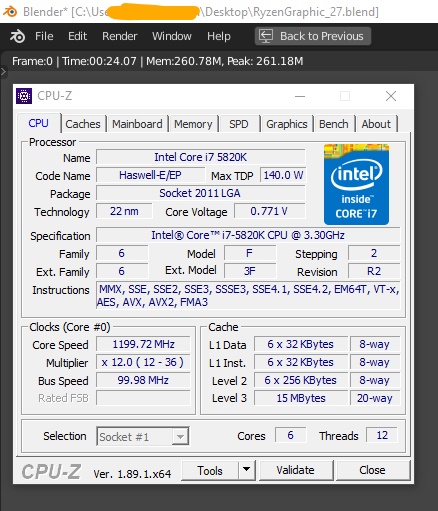Viewport: 438px width, 511px height.
Task: Click the version text Ver. 1.89.1.x64
Action: (132, 474)
